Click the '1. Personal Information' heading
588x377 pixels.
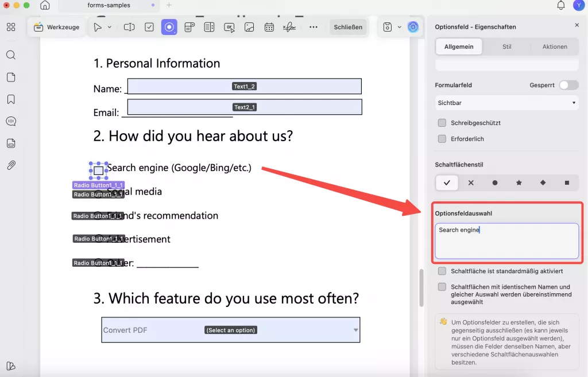click(157, 63)
